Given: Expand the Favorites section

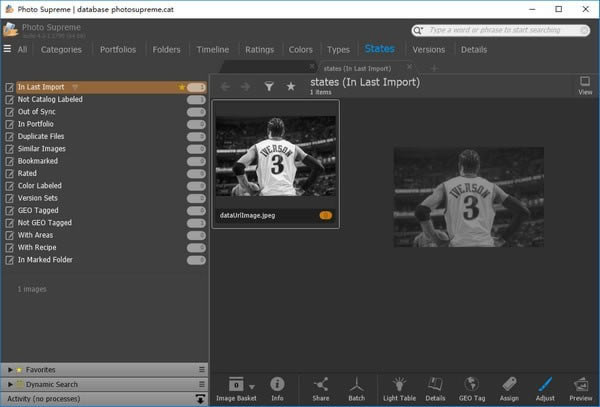Looking at the screenshot, I should [10, 369].
